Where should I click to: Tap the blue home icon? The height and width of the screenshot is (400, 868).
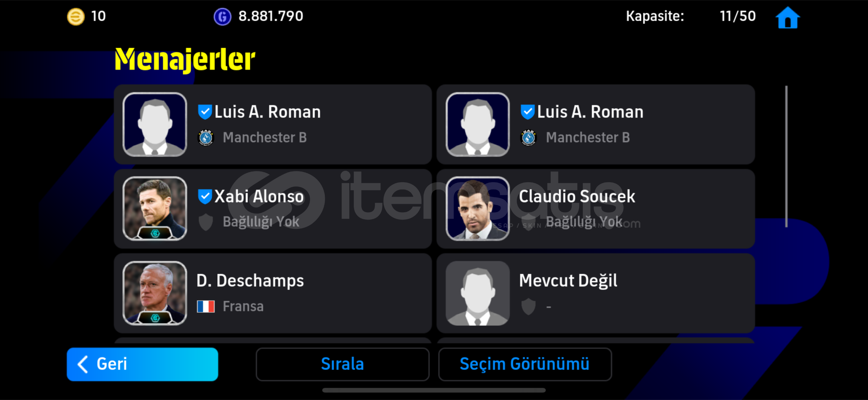click(x=788, y=17)
